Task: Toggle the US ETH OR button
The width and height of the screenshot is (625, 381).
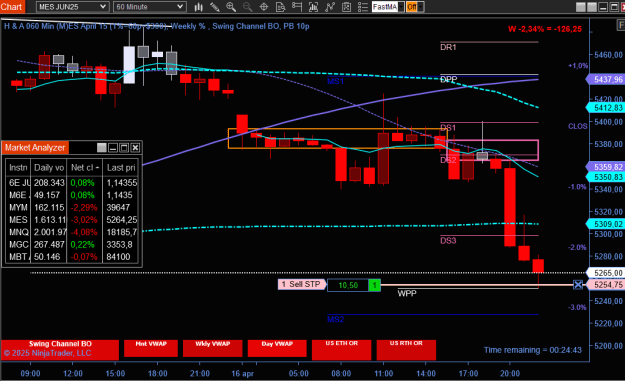Action: point(342,350)
